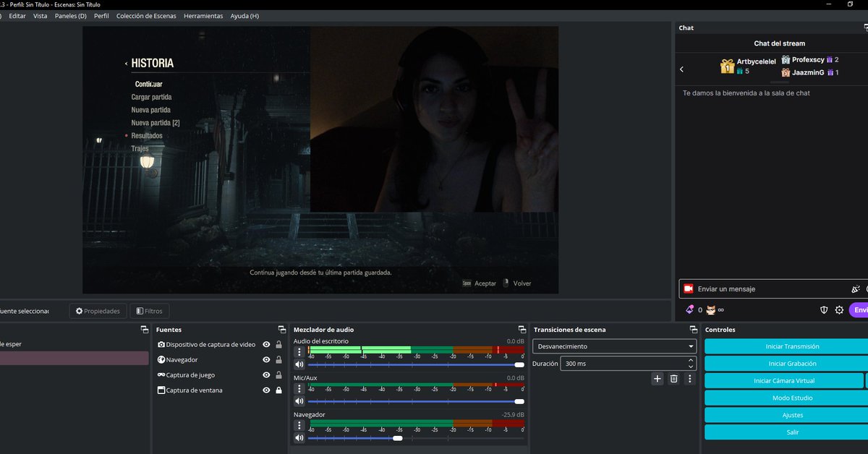
Task: Toggle visibility of the Navegador source
Action: [266, 360]
